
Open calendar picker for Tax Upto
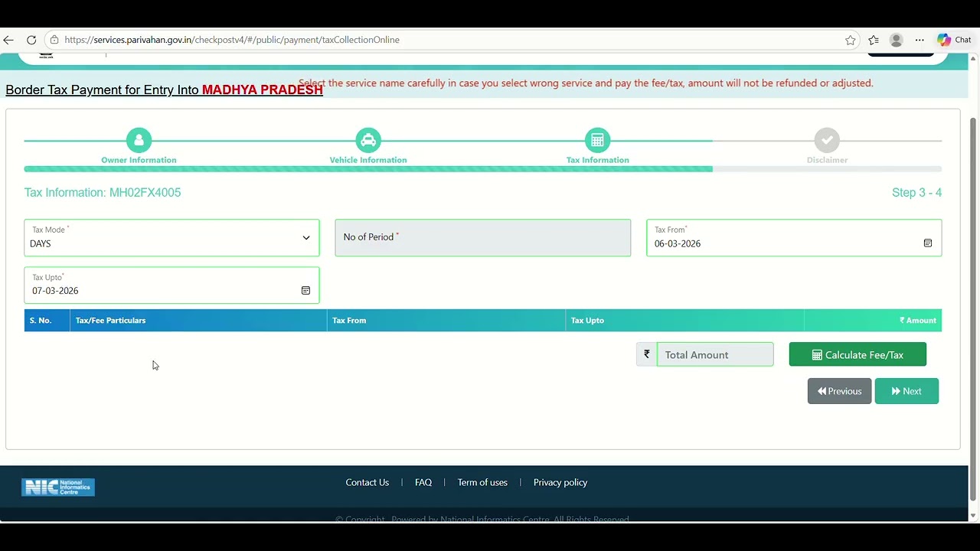click(305, 291)
